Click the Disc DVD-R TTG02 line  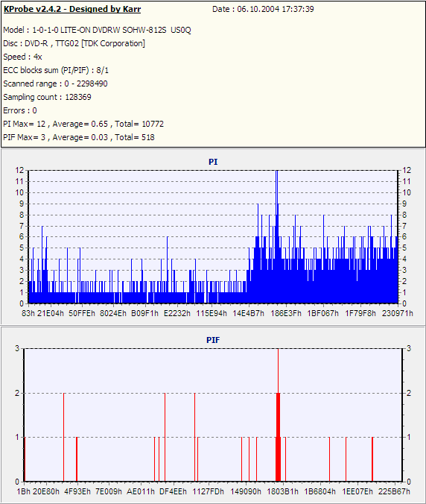74,43
